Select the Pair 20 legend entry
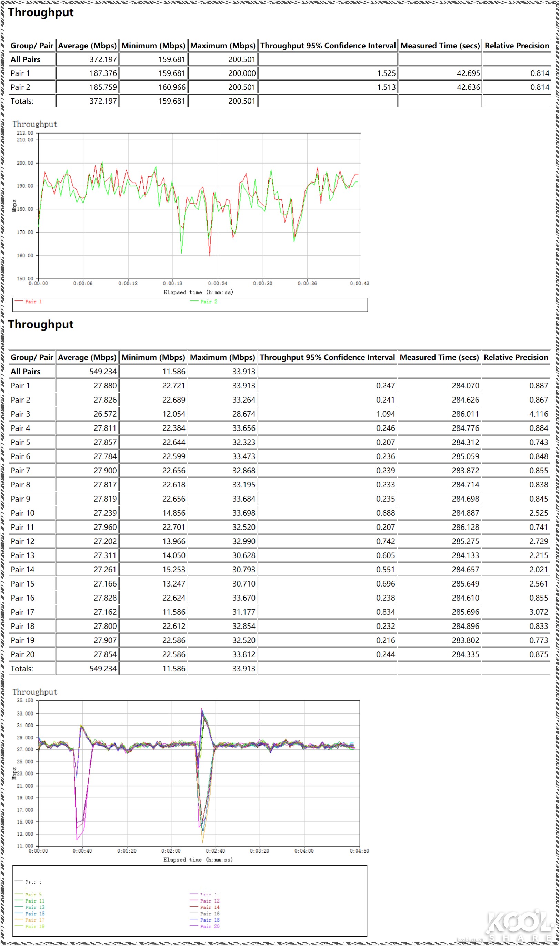This screenshot has height=946, width=560. click(x=204, y=926)
